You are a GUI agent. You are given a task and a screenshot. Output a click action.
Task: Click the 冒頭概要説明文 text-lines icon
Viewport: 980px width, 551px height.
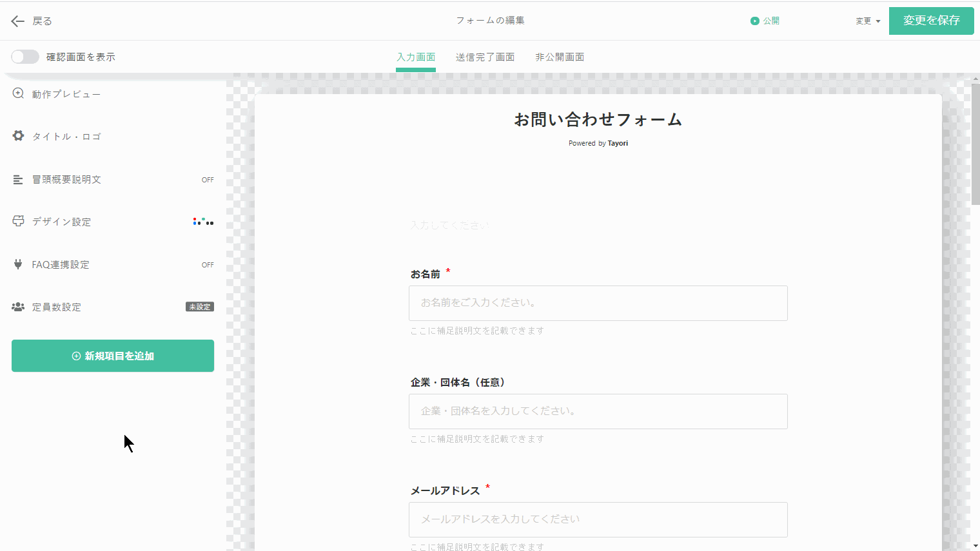[x=18, y=180]
